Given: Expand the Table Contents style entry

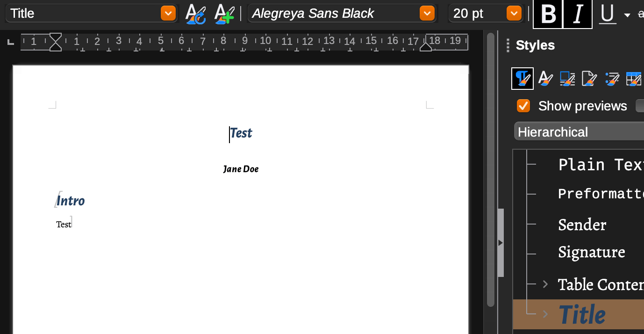Looking at the screenshot, I should point(545,284).
